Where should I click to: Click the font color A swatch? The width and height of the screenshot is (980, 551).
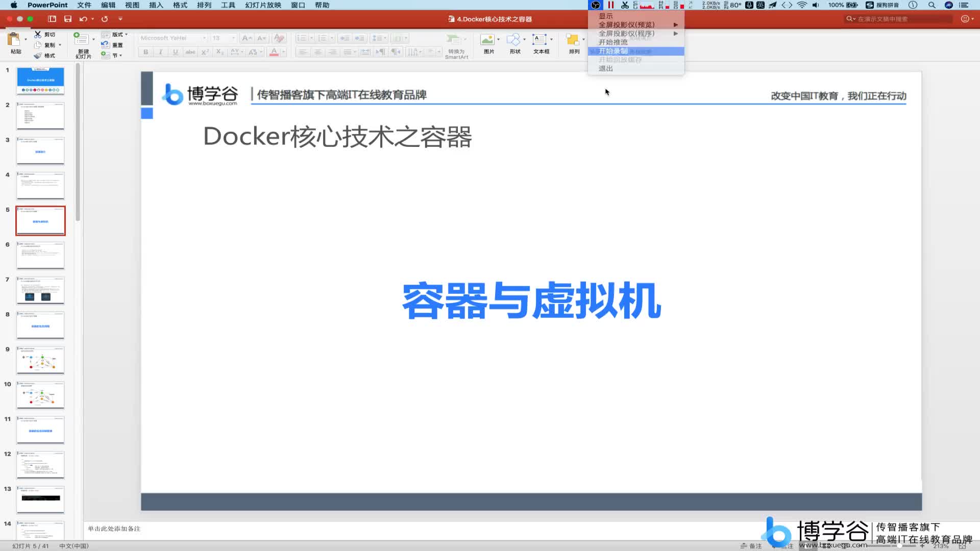(x=274, y=52)
